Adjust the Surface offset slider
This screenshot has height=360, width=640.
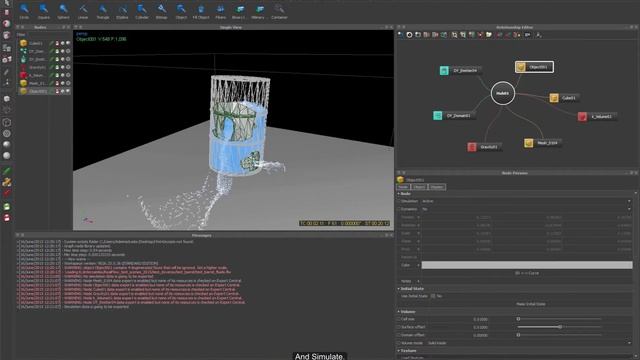pos(560,327)
